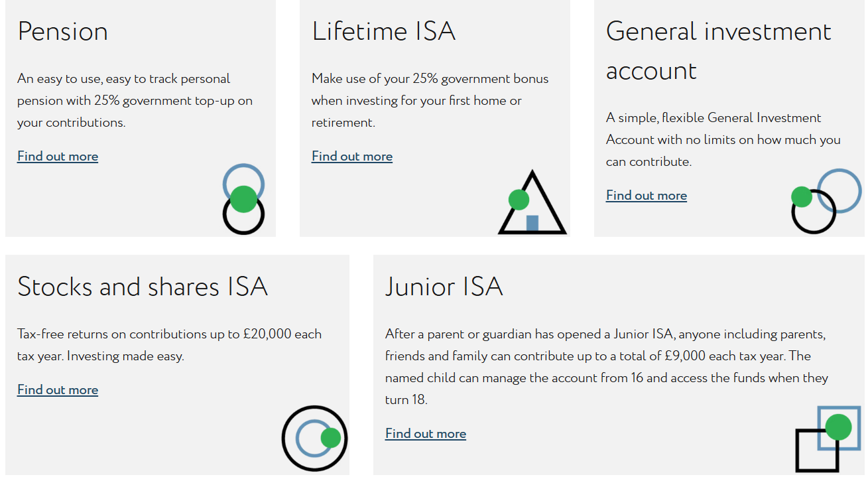Select the Lifetime ISA heading

pyautogui.click(x=384, y=31)
